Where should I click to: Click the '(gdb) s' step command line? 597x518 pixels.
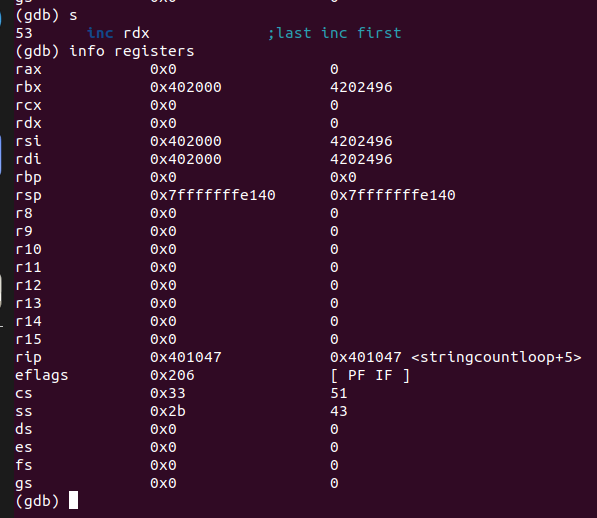(46, 16)
